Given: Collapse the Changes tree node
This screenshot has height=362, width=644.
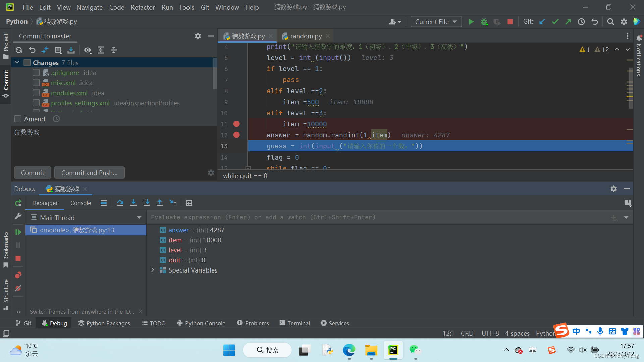Looking at the screenshot, I should 17,63.
